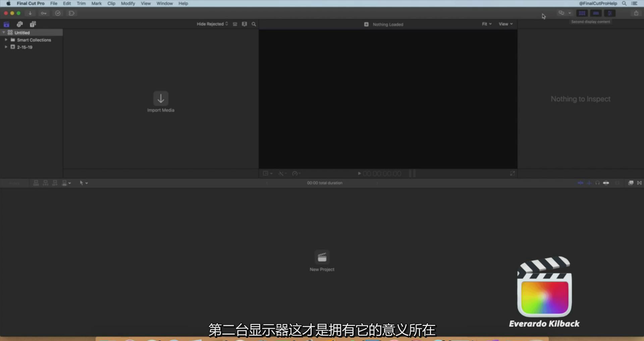The height and width of the screenshot is (341, 644).
Task: Show background tasks checkmark icon
Action: click(58, 13)
